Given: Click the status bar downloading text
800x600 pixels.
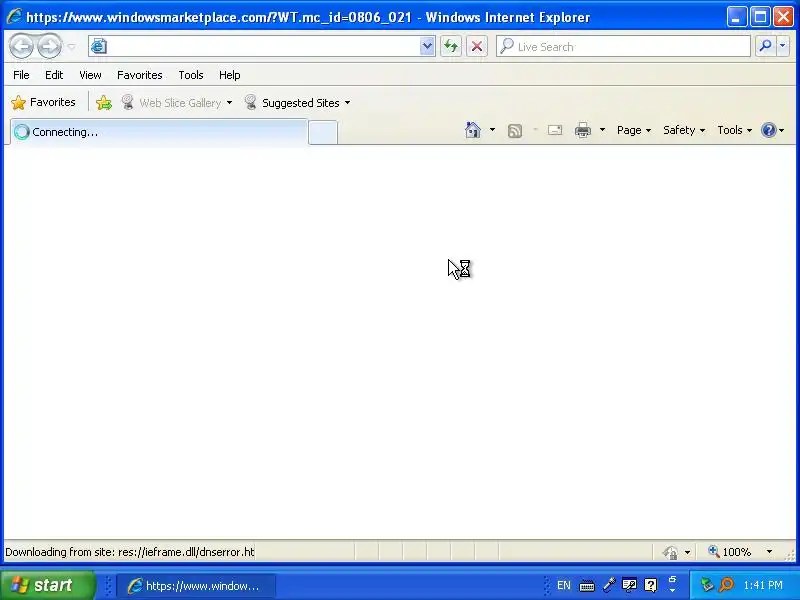Looking at the screenshot, I should click(130, 552).
